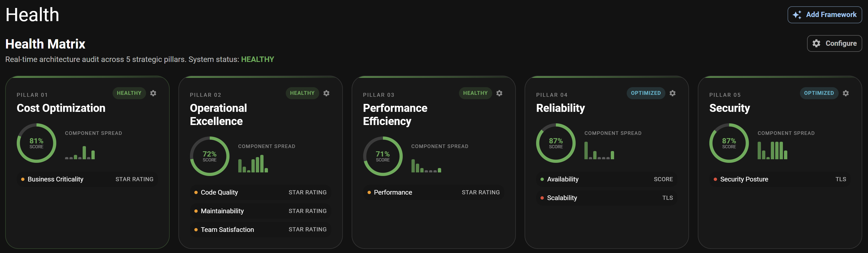
Task: Open settings gear on Performance Efficiency pillar
Action: coord(499,93)
